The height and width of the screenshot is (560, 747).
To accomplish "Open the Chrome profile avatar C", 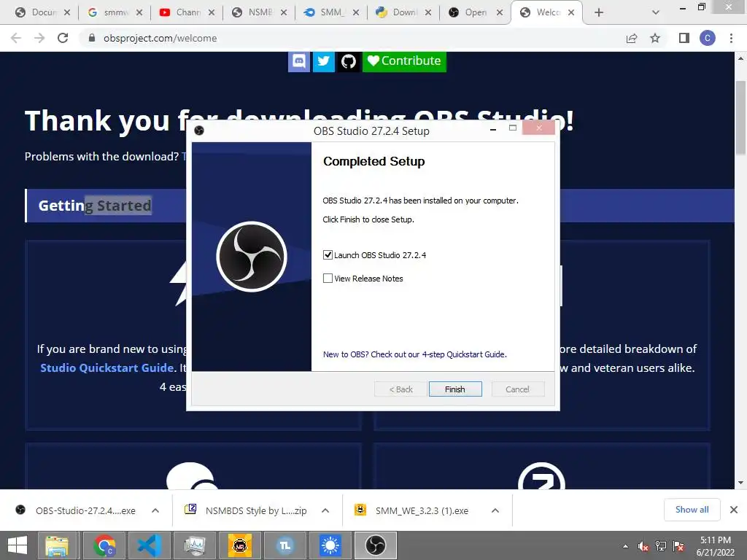I will click(x=708, y=38).
